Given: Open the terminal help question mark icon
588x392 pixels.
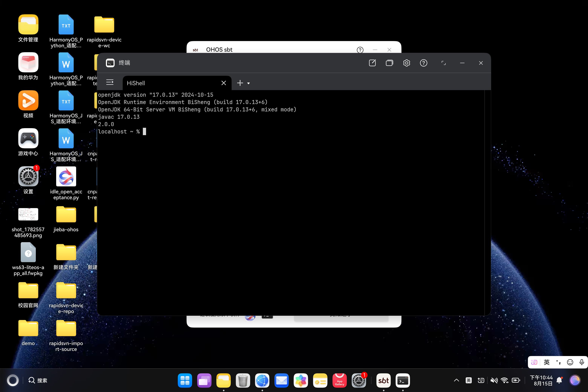Looking at the screenshot, I should coord(423,63).
